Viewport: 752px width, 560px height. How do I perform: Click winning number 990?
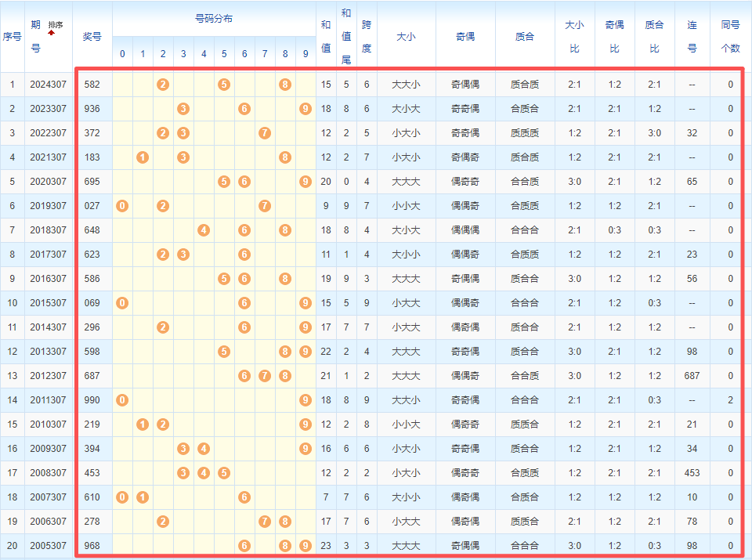tap(92, 400)
